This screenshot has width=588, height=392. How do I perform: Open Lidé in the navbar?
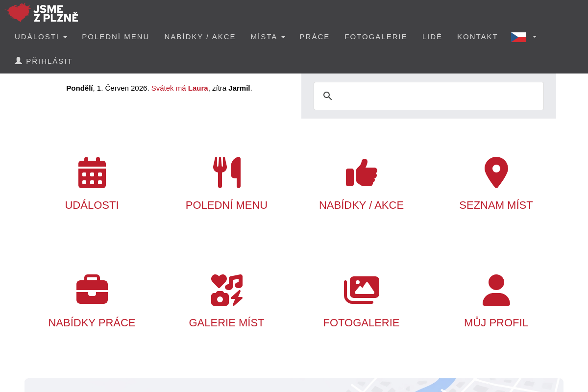[x=432, y=37]
